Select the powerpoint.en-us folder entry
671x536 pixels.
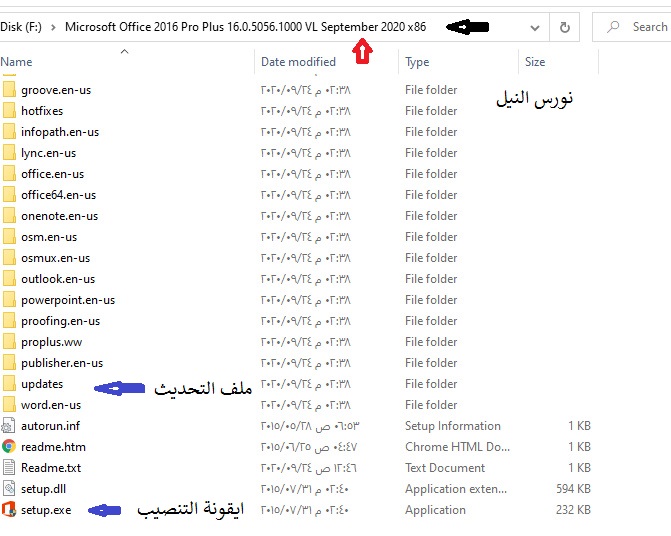[68, 300]
